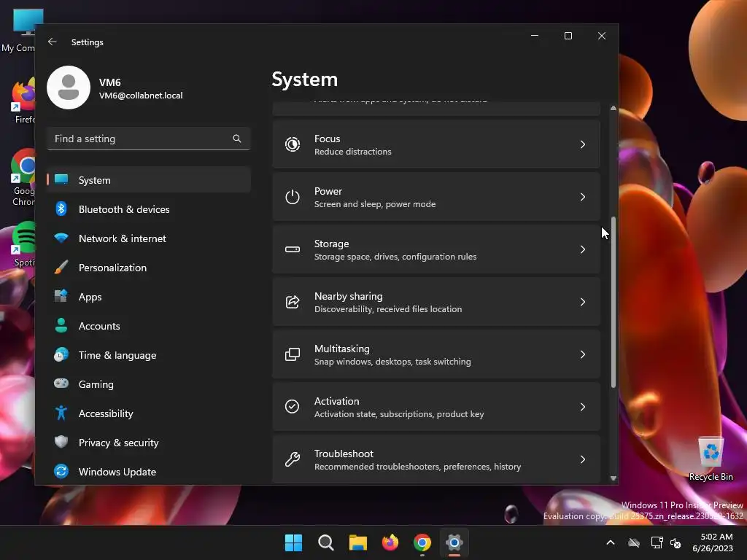Screen dimensions: 747x560
Task: Click the System pane scrollbar thumb
Action: [x=613, y=302]
